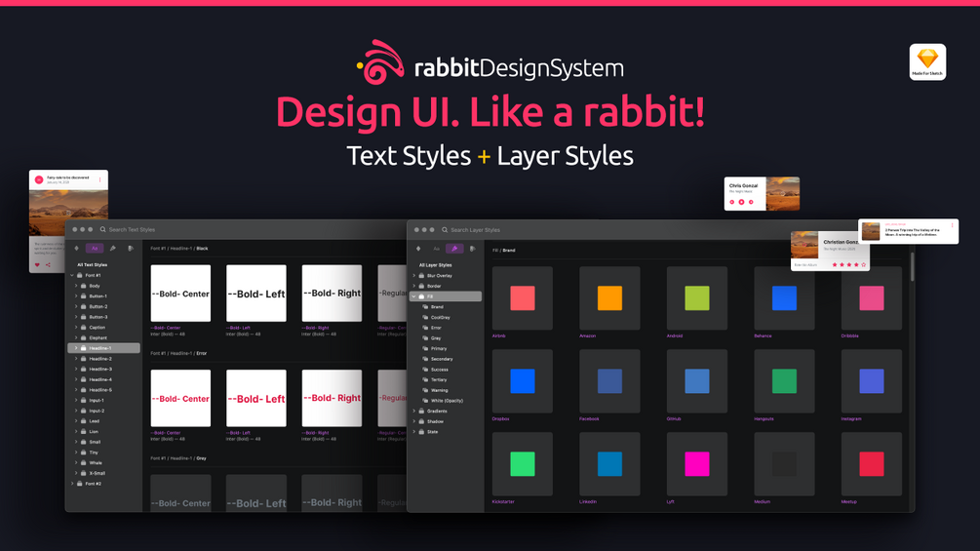
Task: Pick the Airbnb brand fill swatch
Action: coord(523,298)
